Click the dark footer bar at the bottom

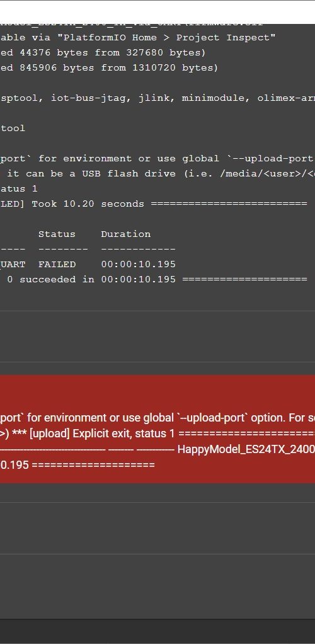tap(157, 631)
